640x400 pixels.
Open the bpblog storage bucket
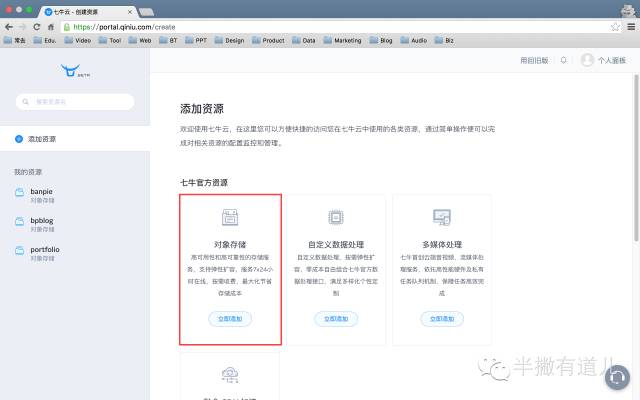pyautogui.click(x=42, y=220)
